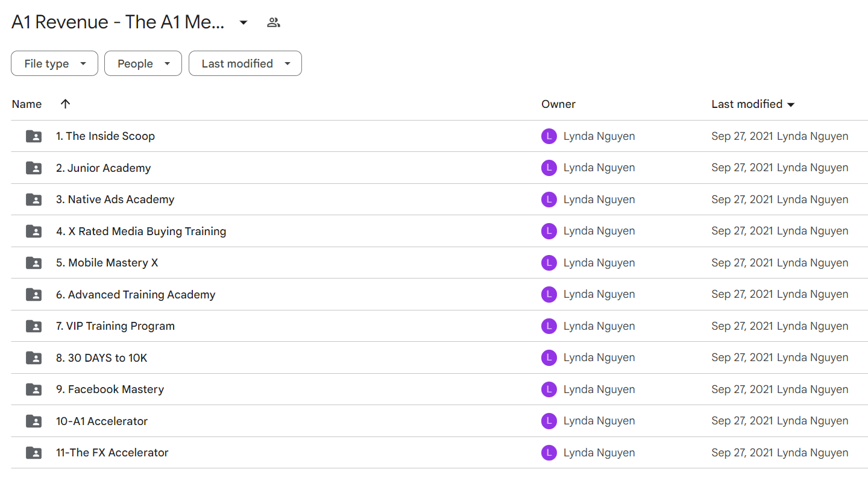Click the folder icon for Advanced Training Academy

coord(34,295)
